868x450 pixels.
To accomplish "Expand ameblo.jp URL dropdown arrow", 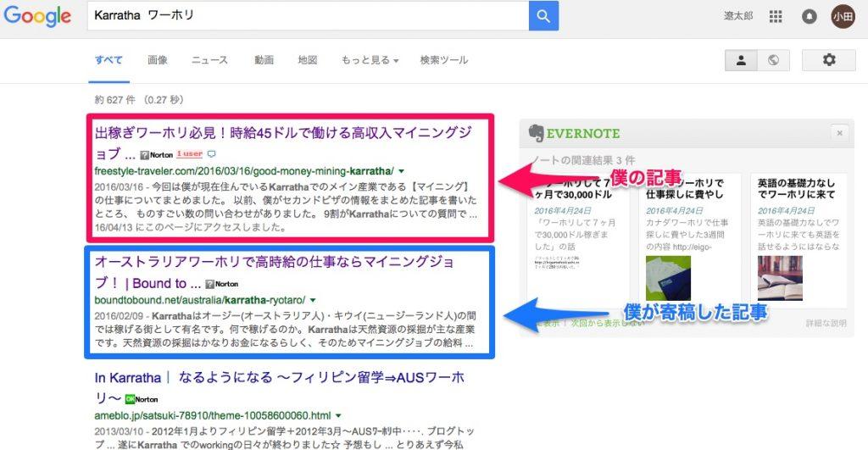I will pos(338,416).
